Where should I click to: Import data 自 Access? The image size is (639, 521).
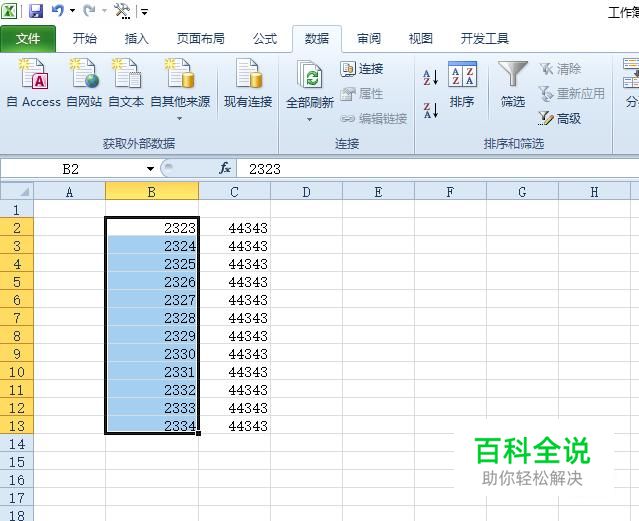[x=34, y=84]
